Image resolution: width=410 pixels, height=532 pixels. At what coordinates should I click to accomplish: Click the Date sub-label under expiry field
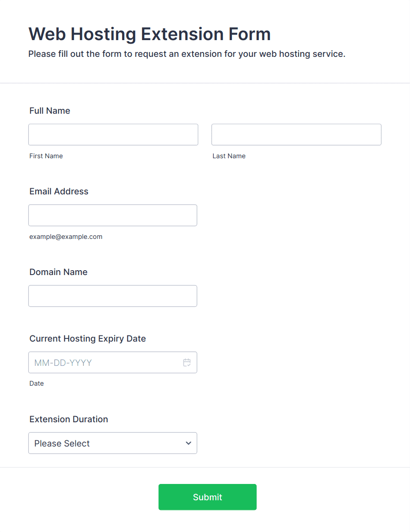pos(37,383)
